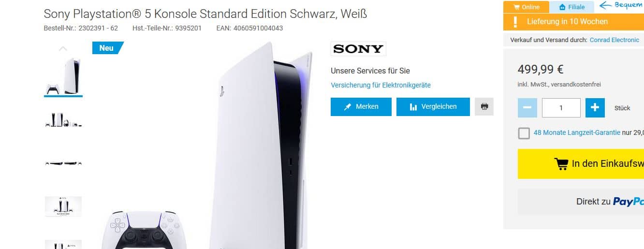
Task: Open Versicherung für Elektronikgeräte link
Action: 381,85
